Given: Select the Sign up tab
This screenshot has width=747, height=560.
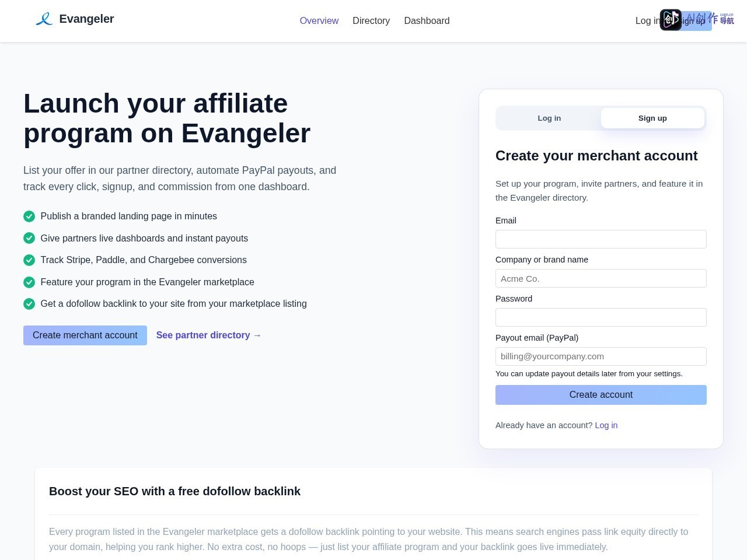Looking at the screenshot, I should coord(652,118).
